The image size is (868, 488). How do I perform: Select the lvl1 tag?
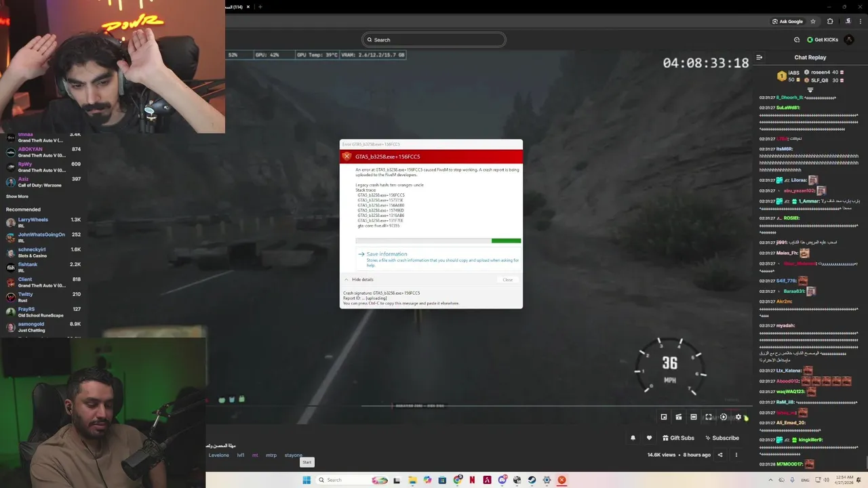pyautogui.click(x=241, y=455)
